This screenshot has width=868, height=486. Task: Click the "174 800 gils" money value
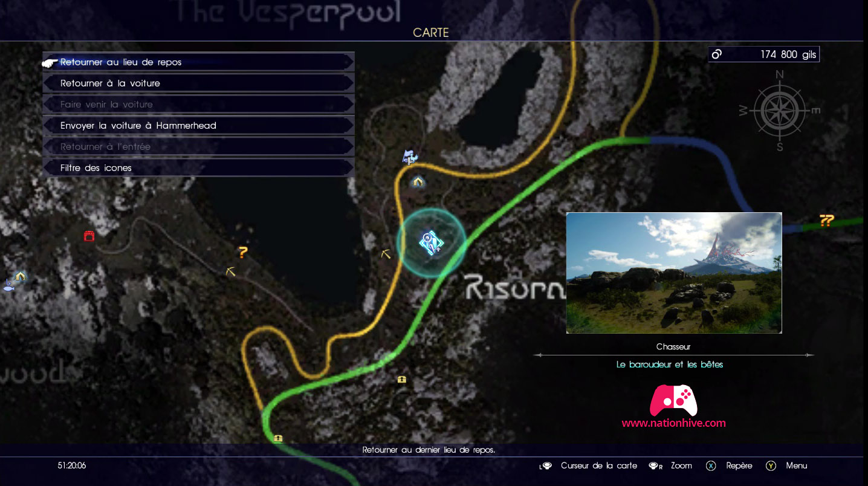pos(788,54)
